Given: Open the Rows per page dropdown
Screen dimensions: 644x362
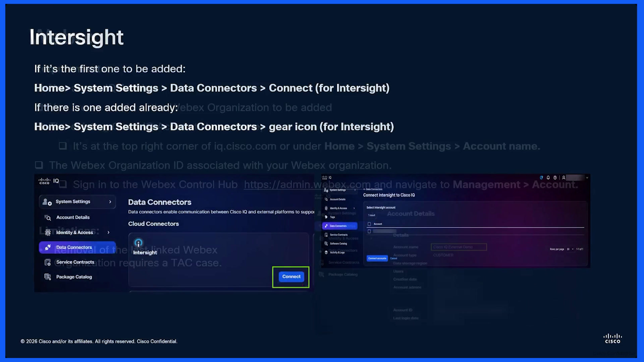Looking at the screenshot, I should 570,249.
